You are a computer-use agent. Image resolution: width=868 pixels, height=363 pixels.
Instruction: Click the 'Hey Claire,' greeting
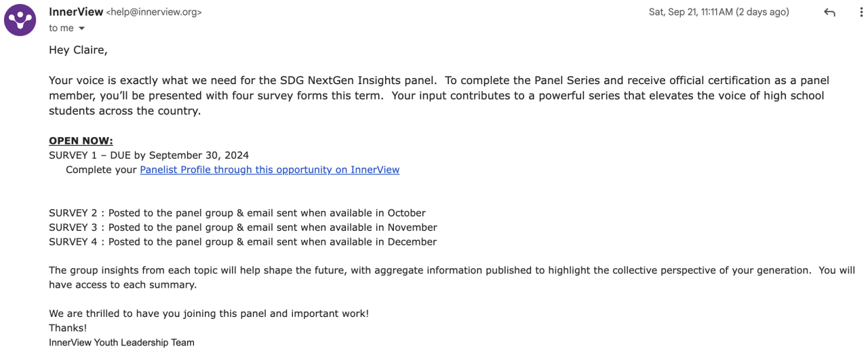(78, 50)
